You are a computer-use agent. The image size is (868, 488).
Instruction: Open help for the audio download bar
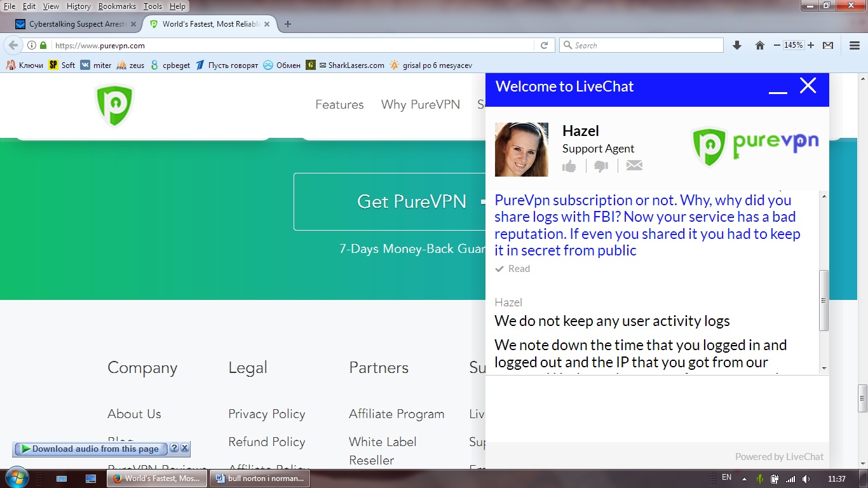pos(174,448)
